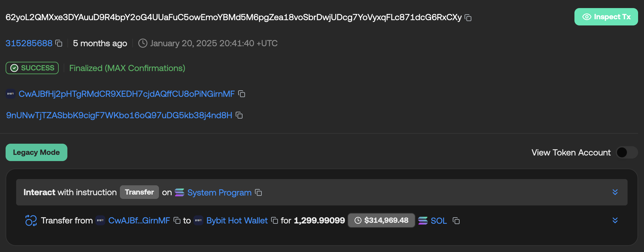Copy the System Program address
This screenshot has width=644, height=252.
coord(258,193)
